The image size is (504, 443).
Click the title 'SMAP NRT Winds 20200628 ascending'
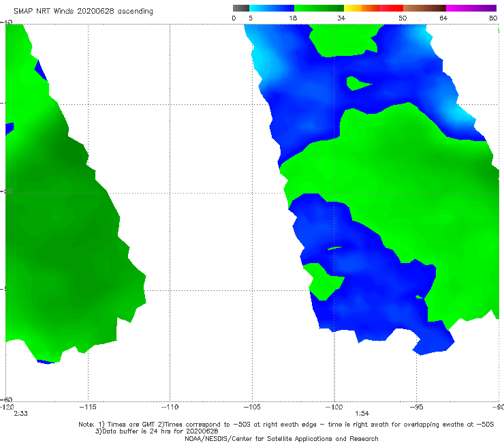(x=83, y=11)
